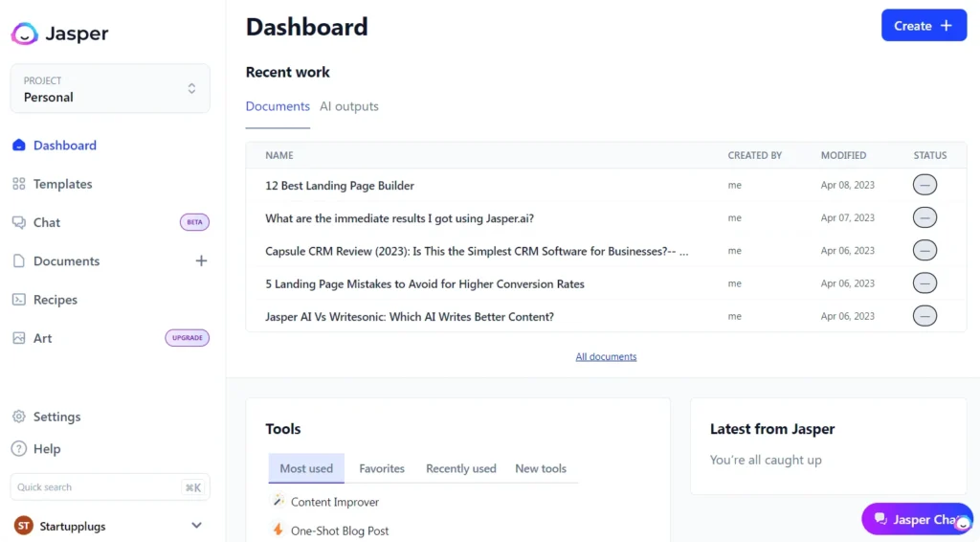Click the Recipes terminal icon
Image resolution: width=980 pixels, height=542 pixels.
click(x=18, y=300)
